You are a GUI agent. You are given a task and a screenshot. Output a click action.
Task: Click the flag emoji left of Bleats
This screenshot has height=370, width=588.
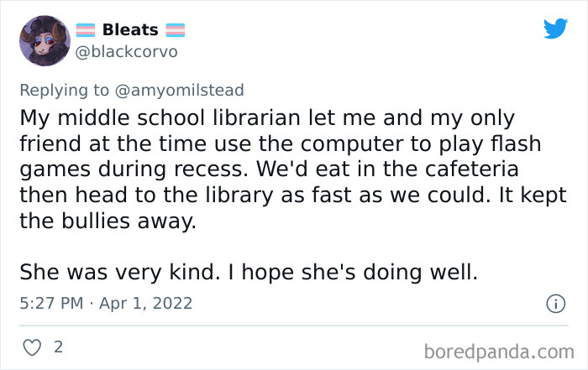tap(86, 30)
